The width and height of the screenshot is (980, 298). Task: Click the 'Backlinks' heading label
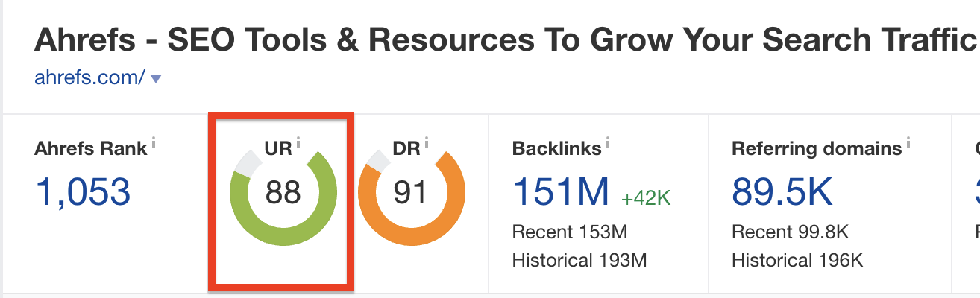pyautogui.click(x=556, y=148)
